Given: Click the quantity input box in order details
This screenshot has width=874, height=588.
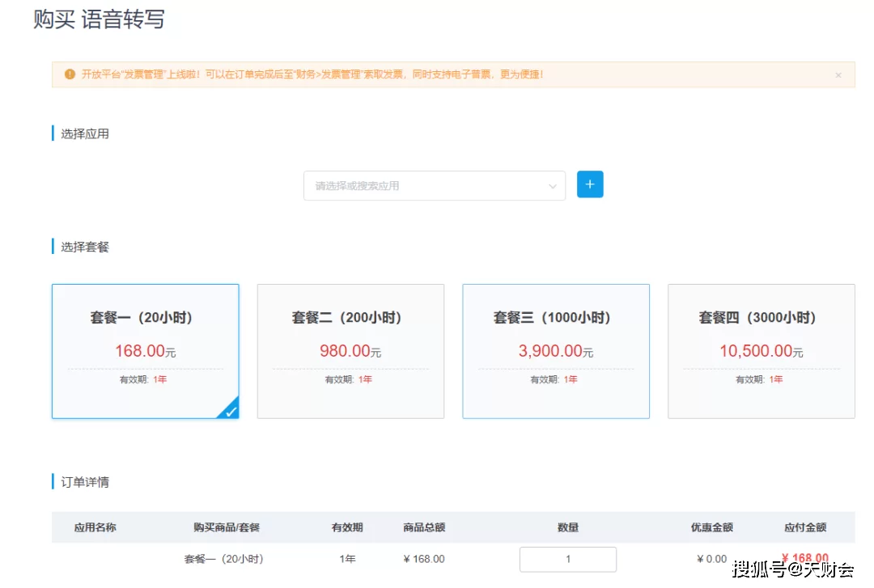Looking at the screenshot, I should point(567,559).
